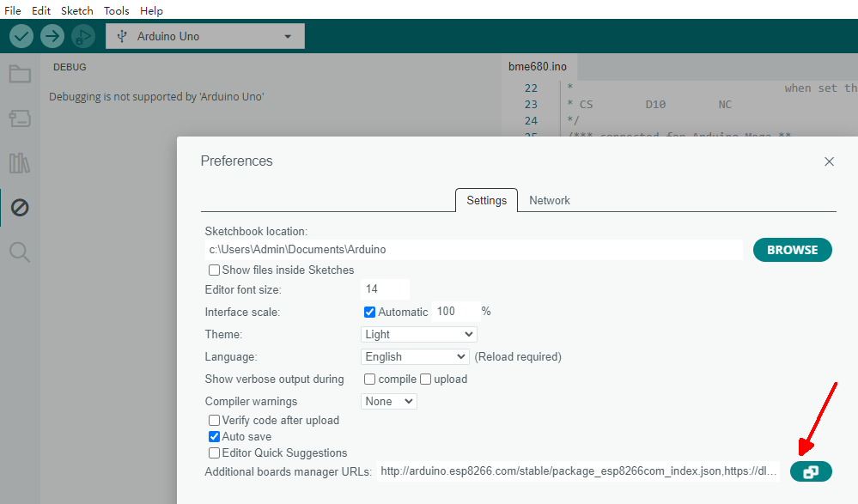
Task: Close the Preferences dialog
Action: click(829, 161)
